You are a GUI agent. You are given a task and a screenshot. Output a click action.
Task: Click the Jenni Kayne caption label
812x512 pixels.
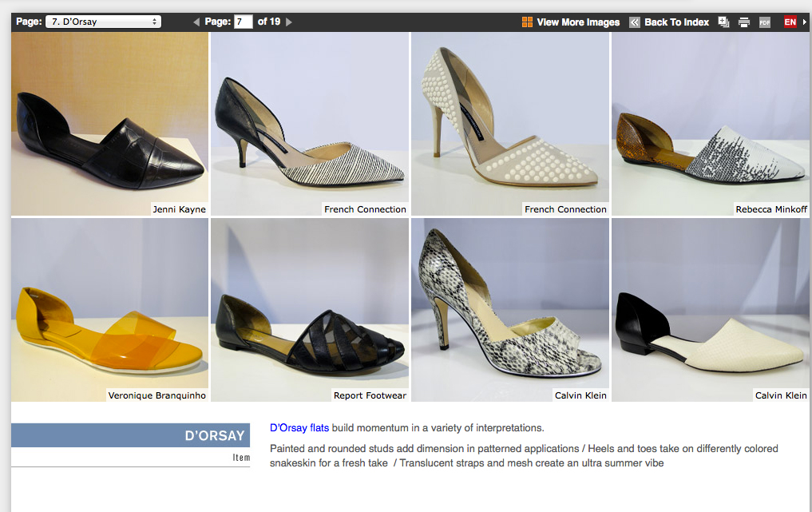(x=179, y=208)
